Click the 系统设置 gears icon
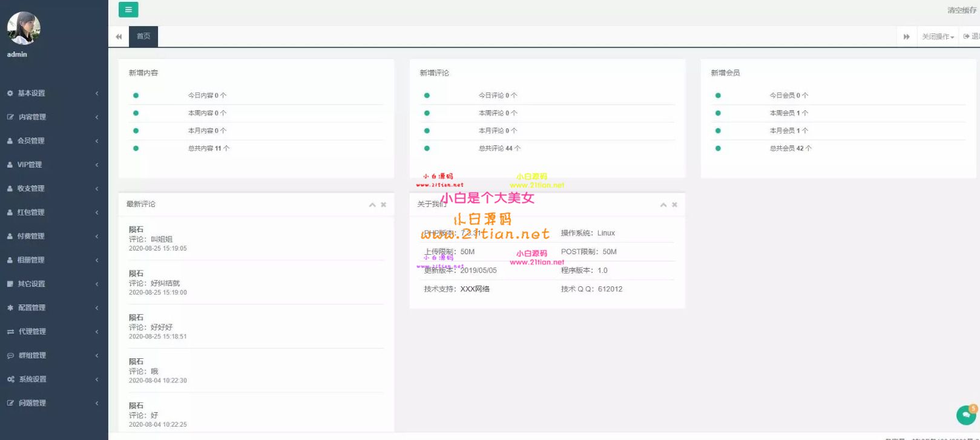 pyautogui.click(x=11, y=379)
